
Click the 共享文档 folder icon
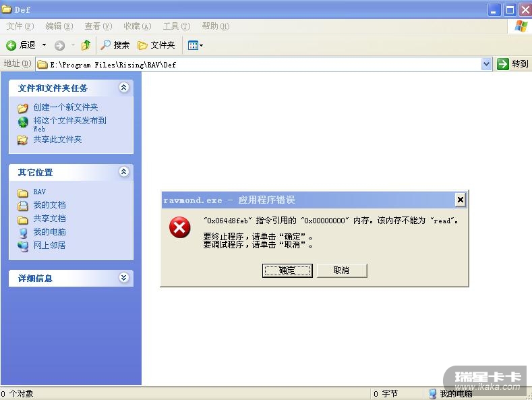click(x=23, y=220)
